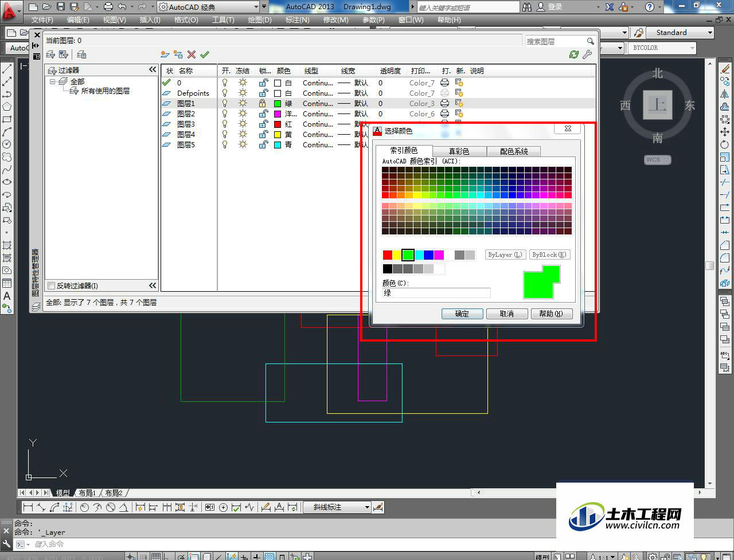Image resolution: width=734 pixels, height=560 pixels.
Task: Click the 帮助(H) button
Action: pos(551,314)
